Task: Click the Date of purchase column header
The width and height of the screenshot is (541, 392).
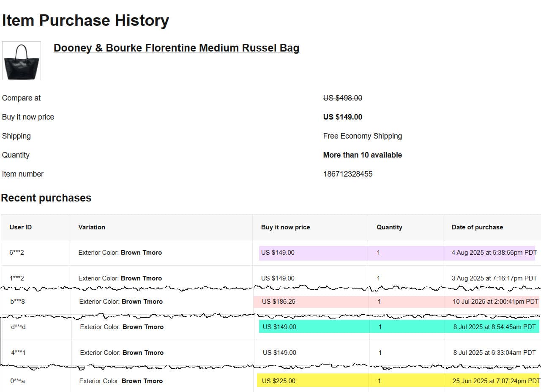Action: pos(477,227)
